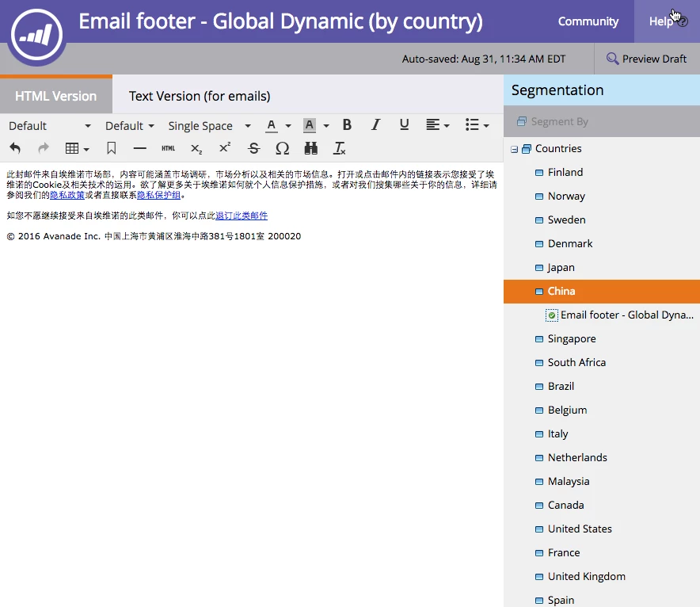Viewport: 700px width, 607px height.
Task: Click the copyright line with 2016 Avanade Inc.
Action: coord(154,236)
